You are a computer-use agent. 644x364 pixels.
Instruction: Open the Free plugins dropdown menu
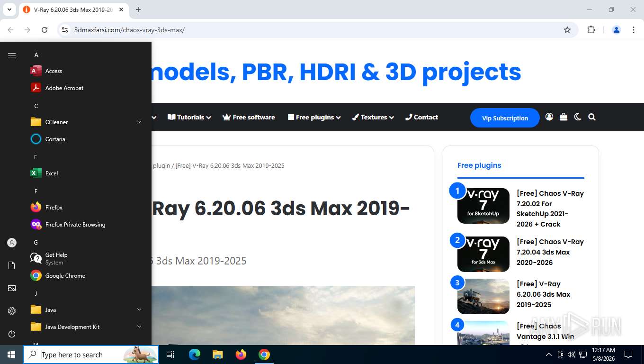pyautogui.click(x=314, y=117)
